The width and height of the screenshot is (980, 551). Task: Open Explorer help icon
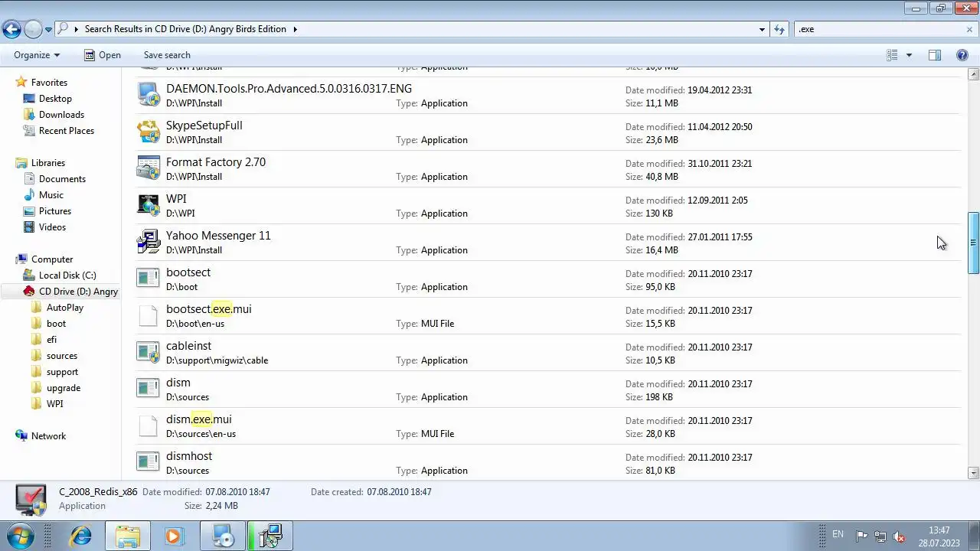[962, 55]
